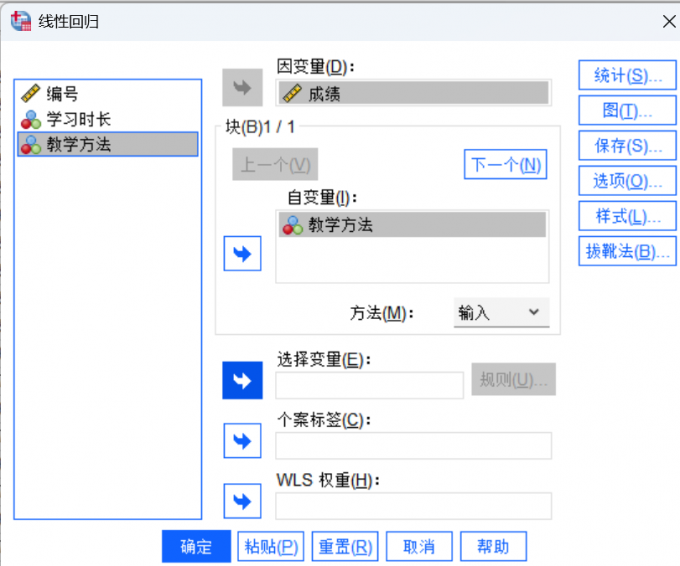Open the 保存(S) dialog
Screen dimensions: 680x566
(x=628, y=146)
